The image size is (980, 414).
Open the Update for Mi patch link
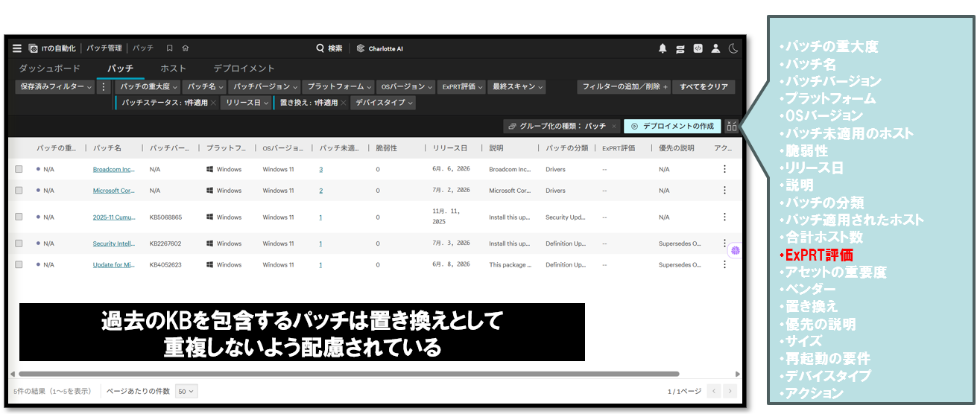114,264
